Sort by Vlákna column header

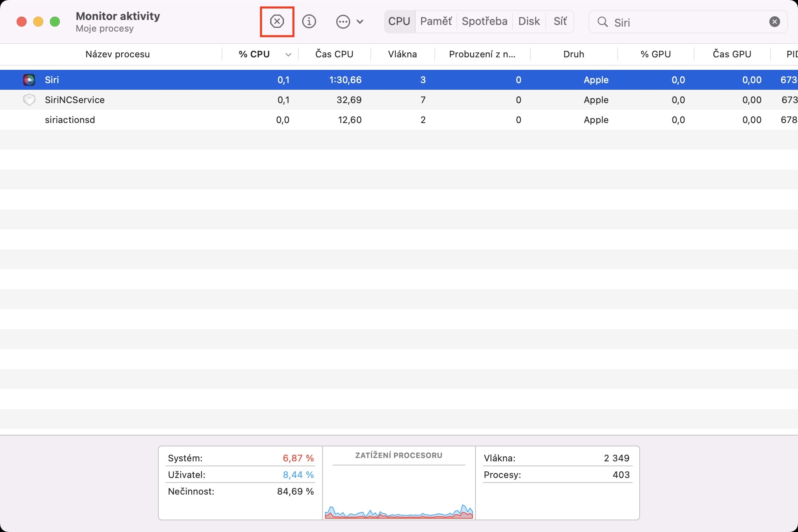point(402,54)
